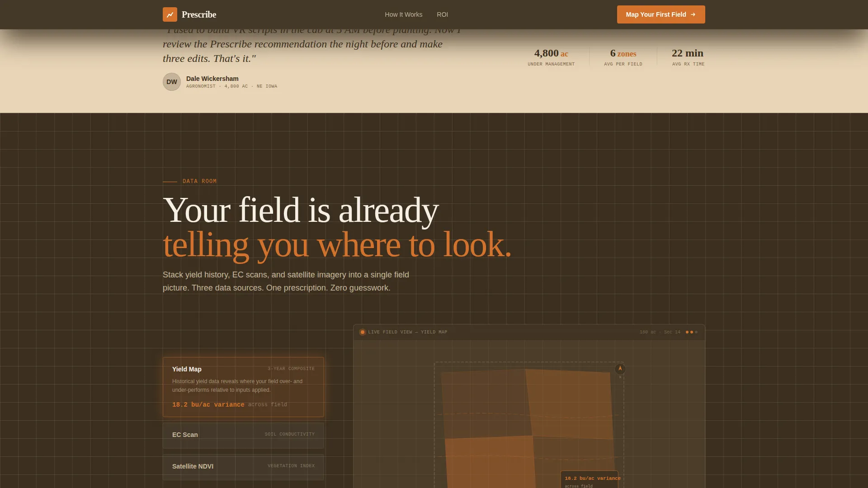Click 18.2 bu/ac variance text in Yield Map card

[208, 405]
